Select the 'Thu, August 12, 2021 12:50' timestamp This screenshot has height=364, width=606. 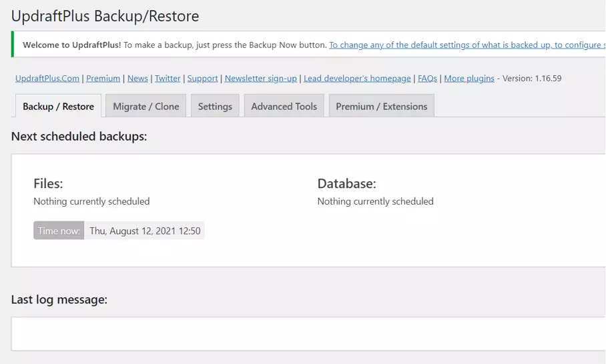(145, 231)
